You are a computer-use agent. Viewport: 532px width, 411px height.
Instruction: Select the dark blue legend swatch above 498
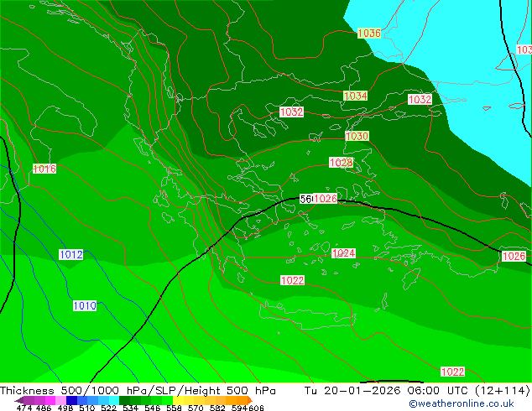point(71,400)
